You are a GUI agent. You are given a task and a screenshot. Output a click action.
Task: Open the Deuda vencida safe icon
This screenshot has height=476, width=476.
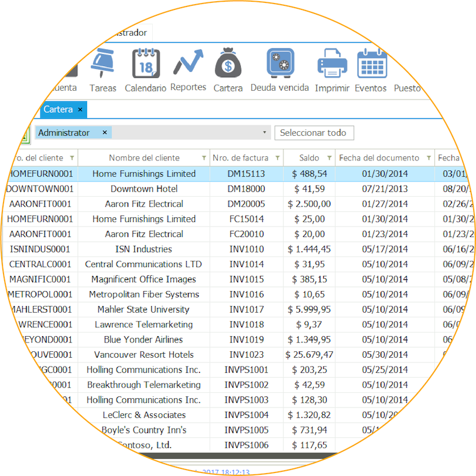coord(280,63)
